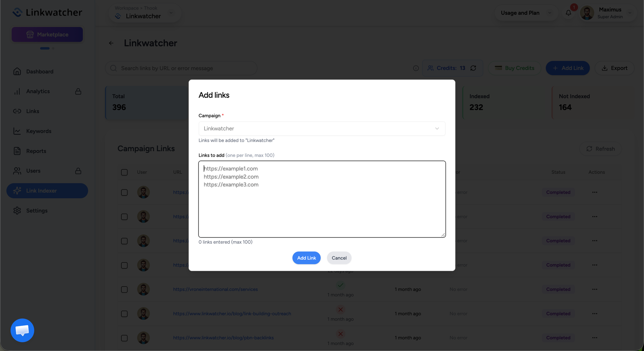Open actions menu for second table row

(594, 217)
